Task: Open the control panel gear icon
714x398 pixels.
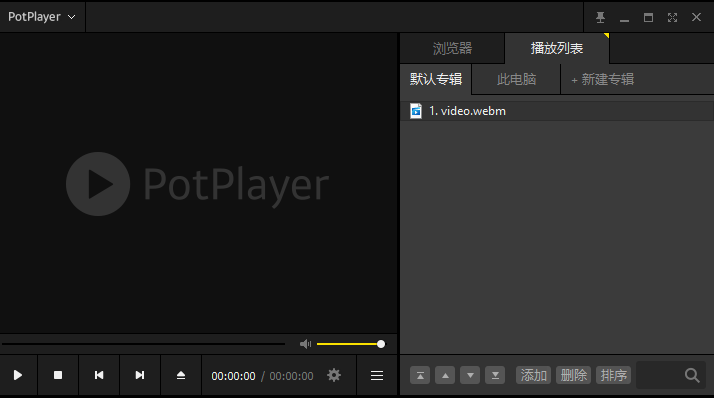Action: pyautogui.click(x=334, y=375)
